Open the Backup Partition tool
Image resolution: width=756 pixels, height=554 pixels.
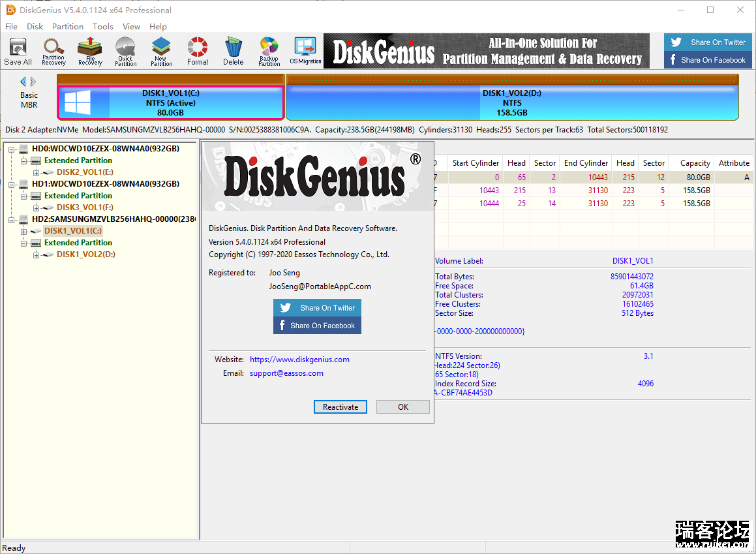tap(269, 51)
